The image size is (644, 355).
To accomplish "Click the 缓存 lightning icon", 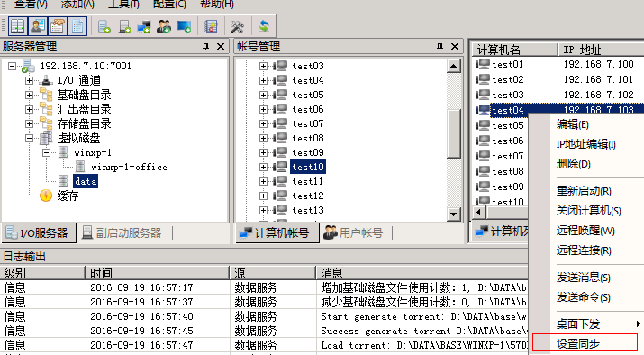I will tap(46, 196).
